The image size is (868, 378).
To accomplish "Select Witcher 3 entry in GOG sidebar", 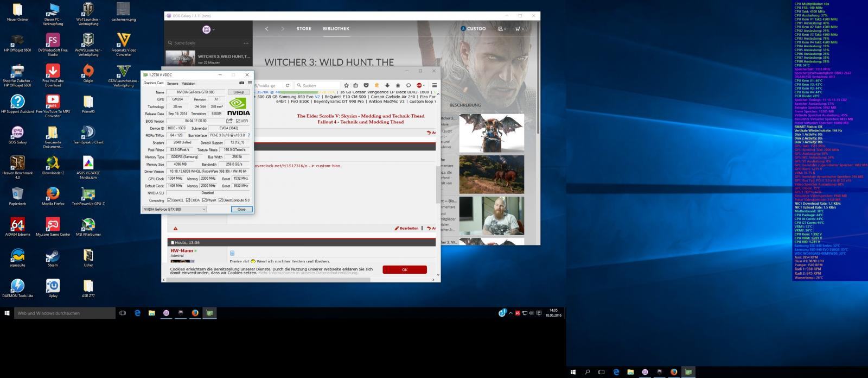I will 209,58.
